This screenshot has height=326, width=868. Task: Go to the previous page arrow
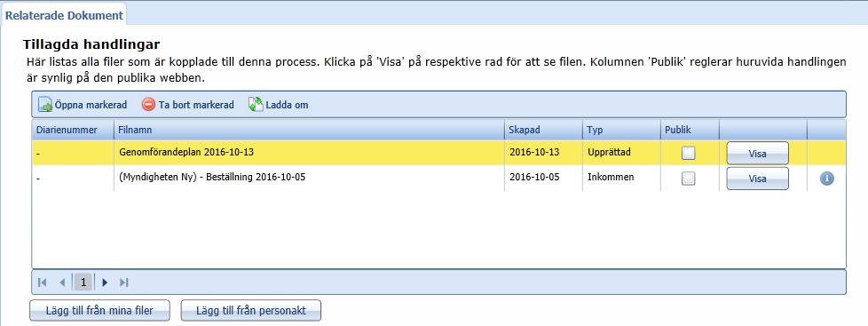pyautogui.click(x=62, y=282)
